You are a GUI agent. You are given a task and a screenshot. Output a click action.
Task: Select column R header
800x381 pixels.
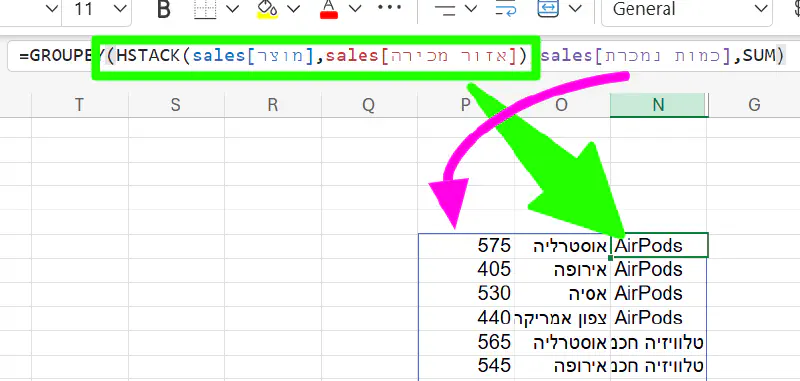tap(273, 105)
